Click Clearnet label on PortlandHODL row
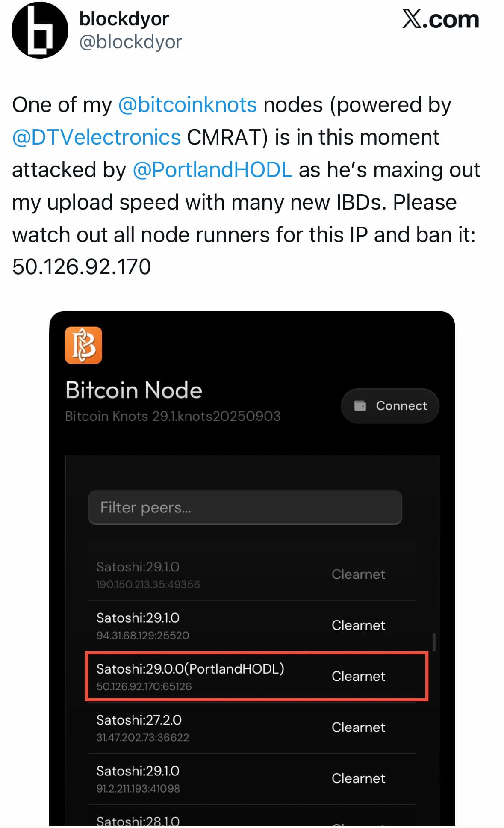 coord(358,676)
